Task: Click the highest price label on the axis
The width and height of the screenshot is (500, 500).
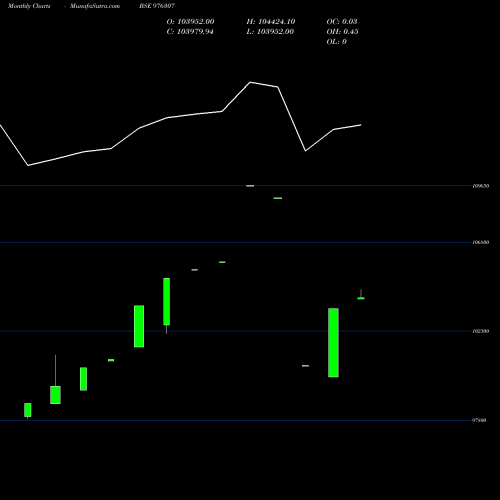Action: click(x=481, y=186)
